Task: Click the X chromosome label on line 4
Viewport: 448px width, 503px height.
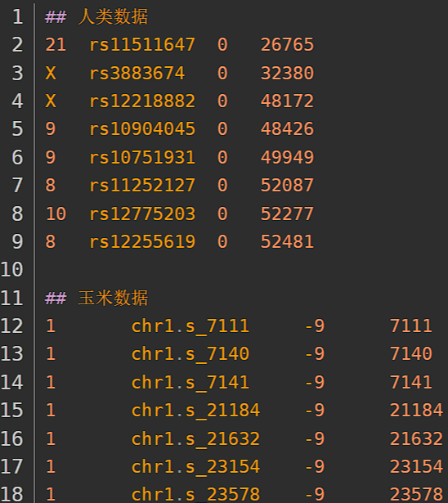Action: (51, 101)
